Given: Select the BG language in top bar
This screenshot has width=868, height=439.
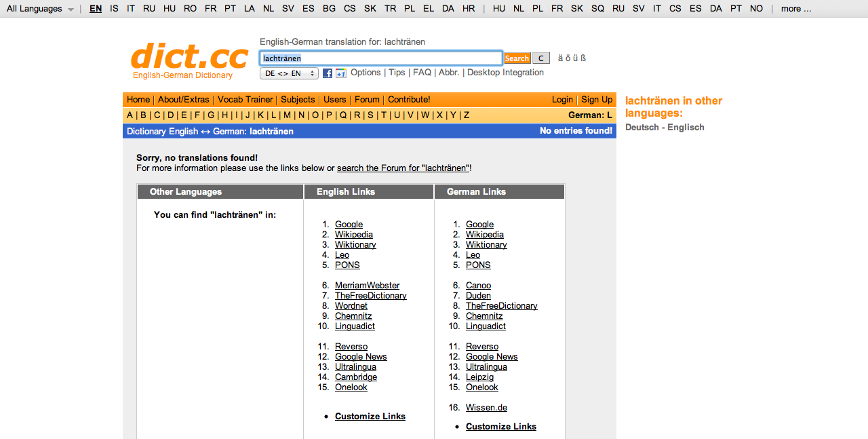Looking at the screenshot, I should point(329,9).
